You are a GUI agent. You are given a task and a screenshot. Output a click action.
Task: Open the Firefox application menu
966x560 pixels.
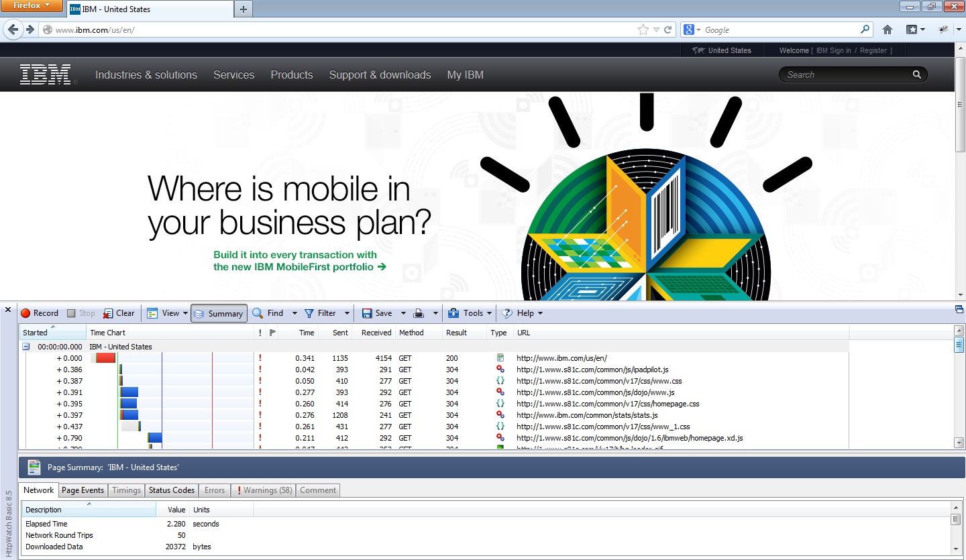pyautogui.click(x=32, y=6)
